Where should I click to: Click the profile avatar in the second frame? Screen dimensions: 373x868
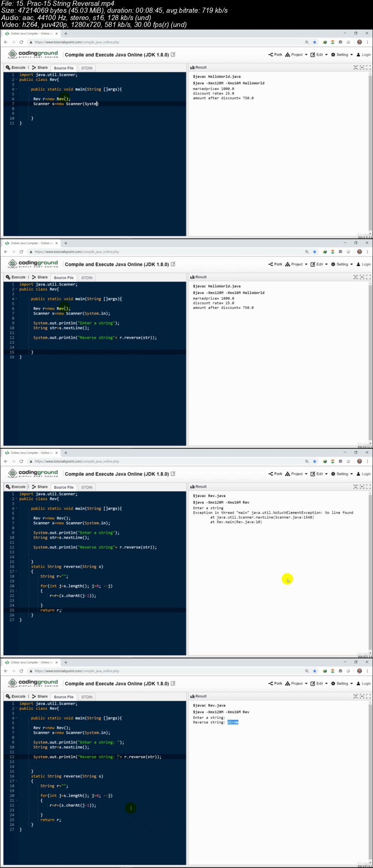[360, 252]
